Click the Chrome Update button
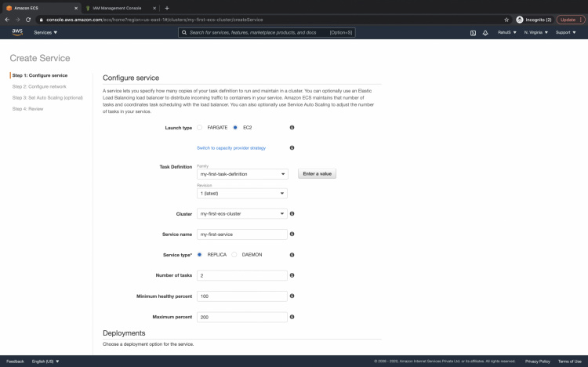This screenshot has width=588, height=367. point(571,20)
